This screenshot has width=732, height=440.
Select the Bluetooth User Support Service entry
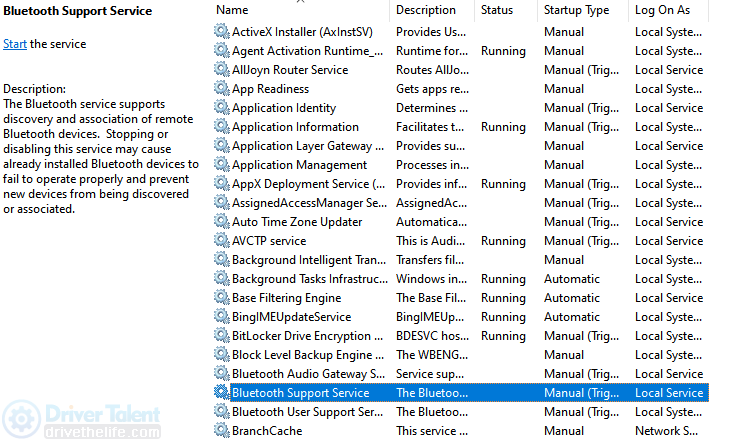pos(461,412)
